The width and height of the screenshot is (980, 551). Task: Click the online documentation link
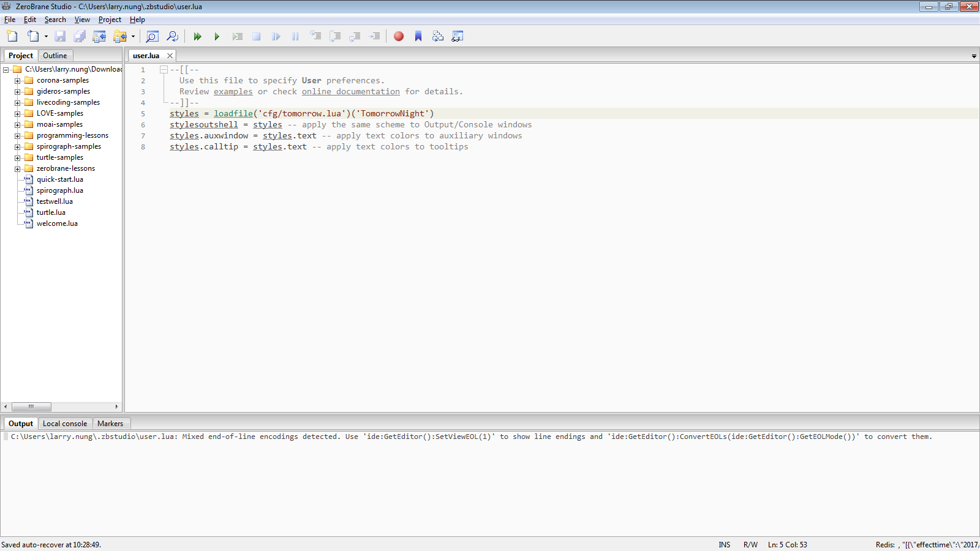pyautogui.click(x=350, y=92)
